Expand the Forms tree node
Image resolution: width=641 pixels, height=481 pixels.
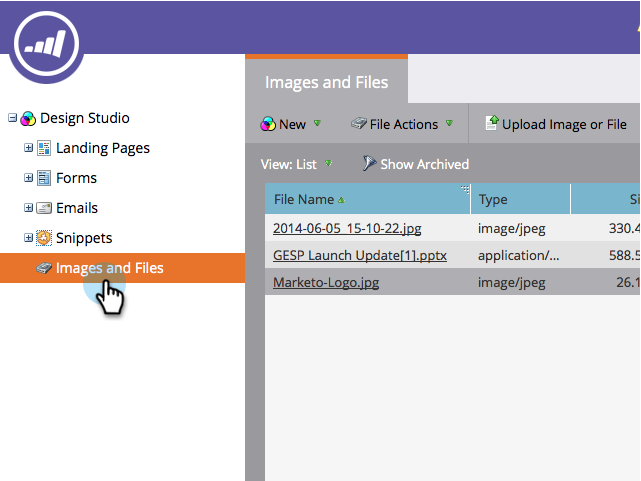pyautogui.click(x=29, y=178)
